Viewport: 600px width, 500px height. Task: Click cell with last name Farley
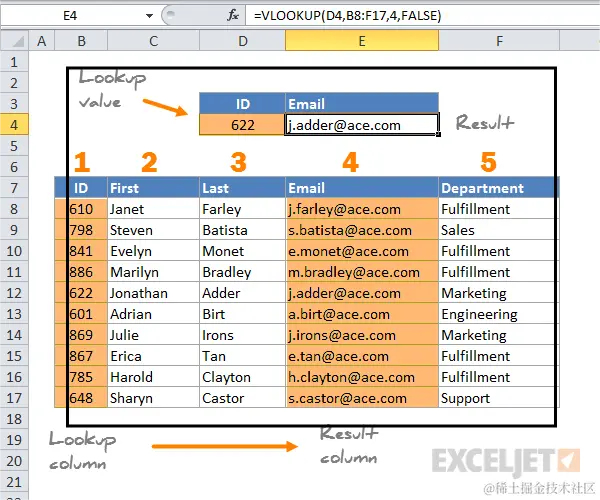pyautogui.click(x=242, y=209)
